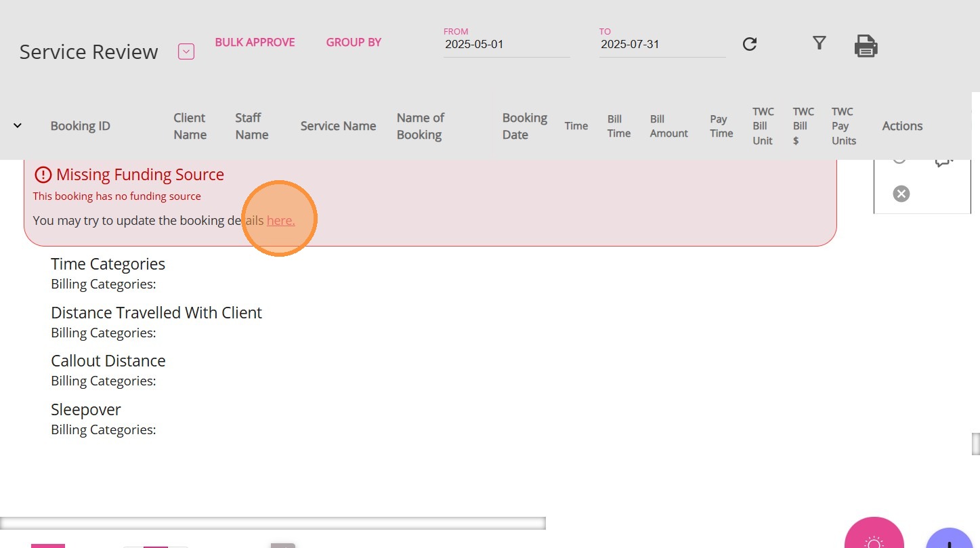Screen dimensions: 980x548
Task: Select the Bill Time column header
Action: pos(619,126)
